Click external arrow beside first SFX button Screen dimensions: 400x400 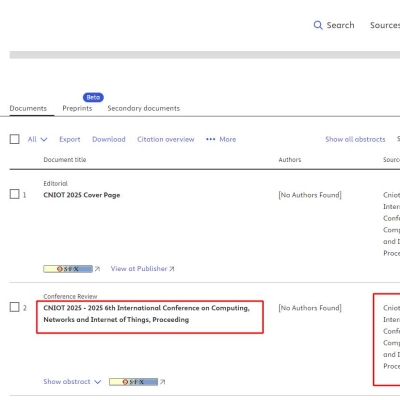(97, 269)
